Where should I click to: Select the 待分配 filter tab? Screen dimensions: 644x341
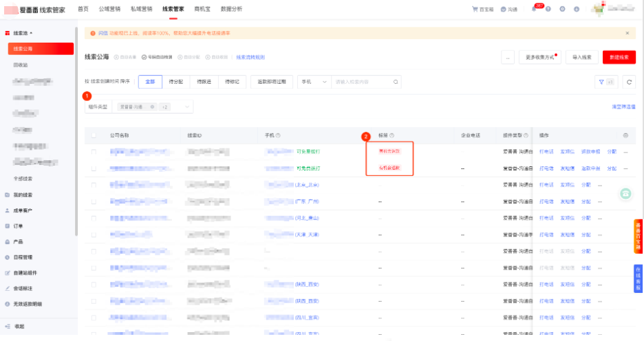(175, 82)
